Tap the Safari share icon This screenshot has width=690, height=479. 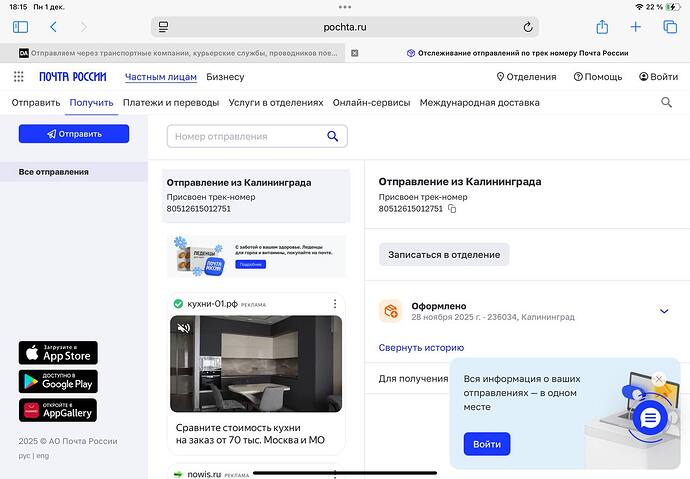pos(602,27)
